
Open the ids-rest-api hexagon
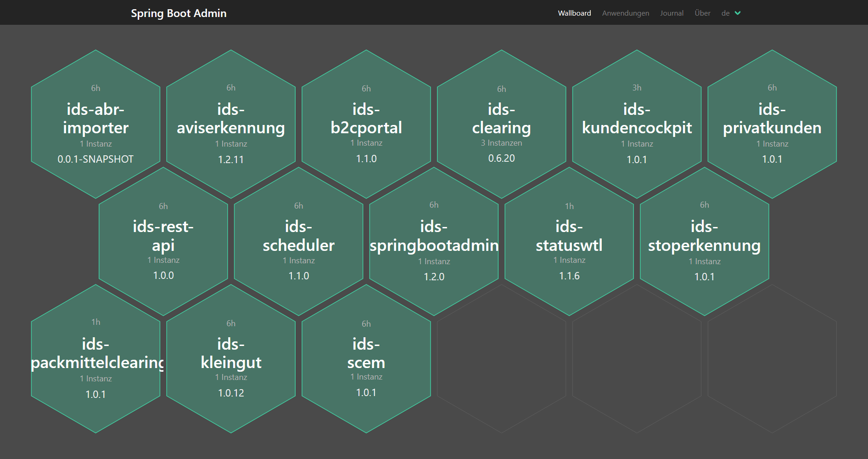coord(163,241)
